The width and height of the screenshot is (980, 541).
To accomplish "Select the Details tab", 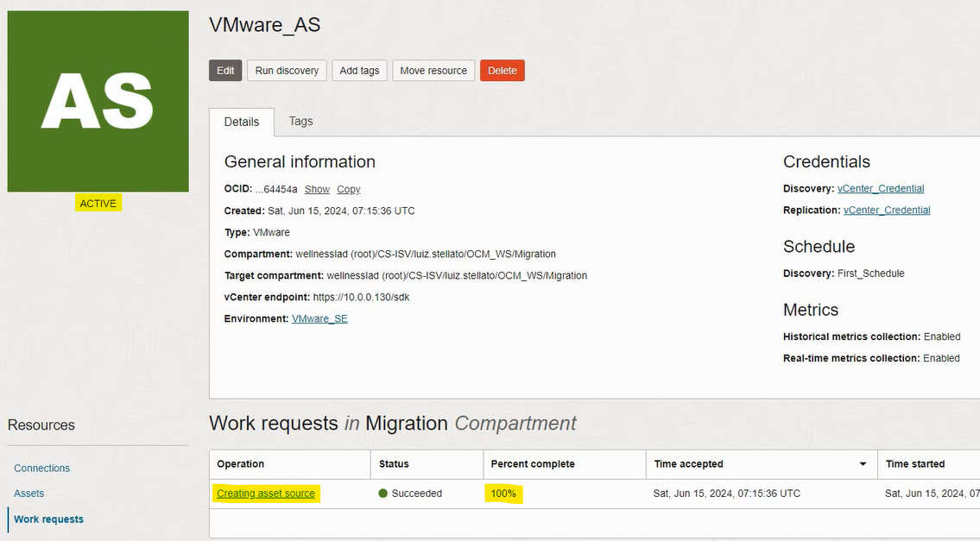I will [x=242, y=123].
